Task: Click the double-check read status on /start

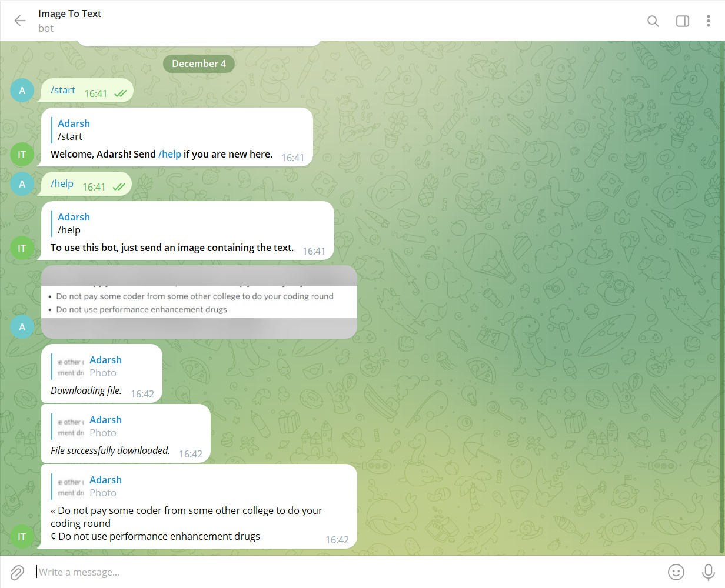Action: click(121, 93)
